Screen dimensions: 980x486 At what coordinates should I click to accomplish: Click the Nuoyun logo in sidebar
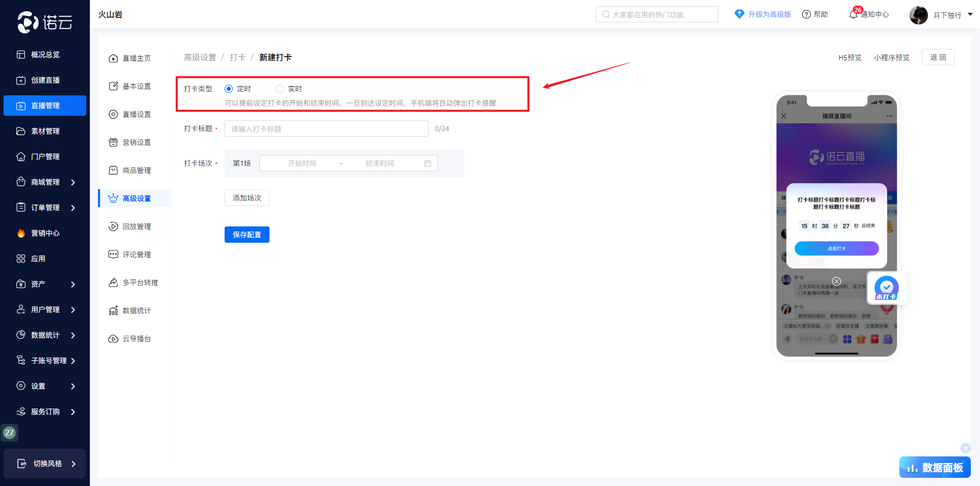click(45, 22)
